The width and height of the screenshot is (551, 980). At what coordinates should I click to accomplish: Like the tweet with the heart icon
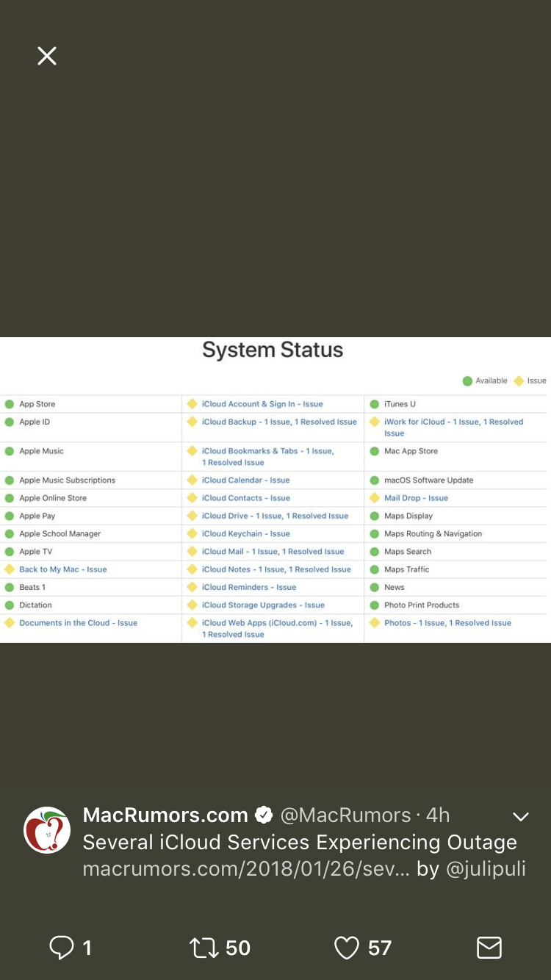[347, 948]
